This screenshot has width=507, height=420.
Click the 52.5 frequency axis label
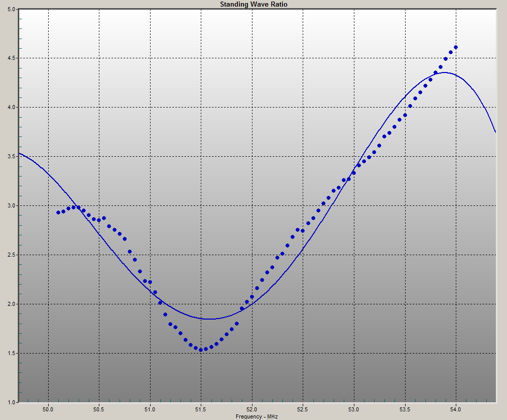303,408
